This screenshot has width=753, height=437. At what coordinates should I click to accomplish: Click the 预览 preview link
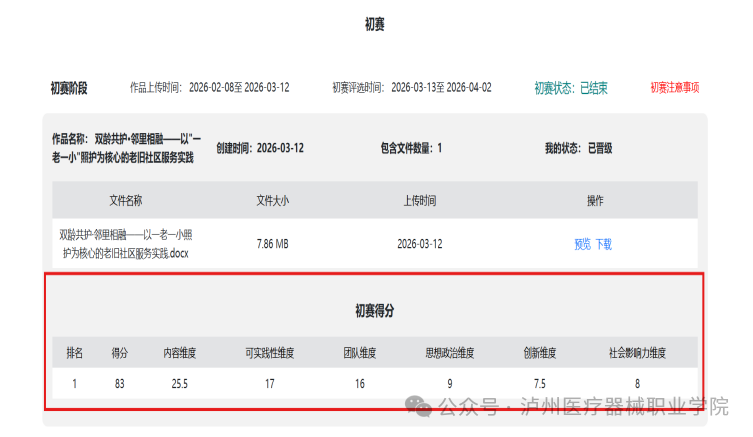point(583,244)
